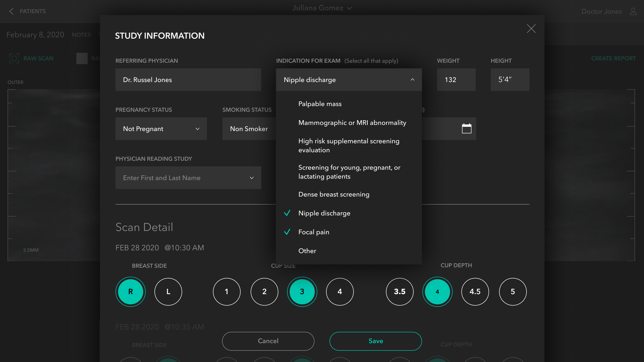Collapse the Indication for Exam chevron
This screenshot has width=644, height=362.
[x=412, y=79]
